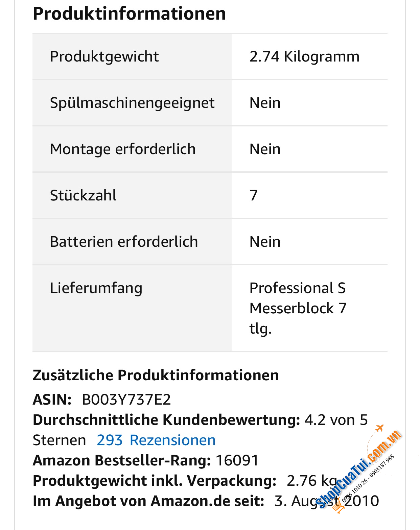The height and width of the screenshot is (530, 420).
Task: Click the Im Angebot von Amazon.de seit label
Action: point(148,501)
